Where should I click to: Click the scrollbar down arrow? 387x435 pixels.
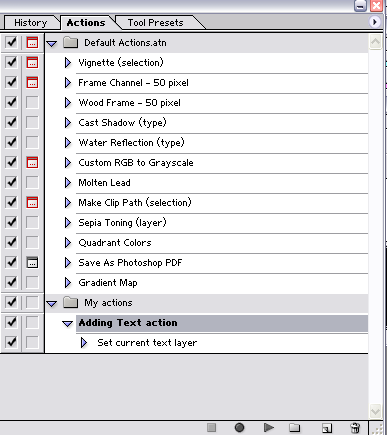[375, 411]
